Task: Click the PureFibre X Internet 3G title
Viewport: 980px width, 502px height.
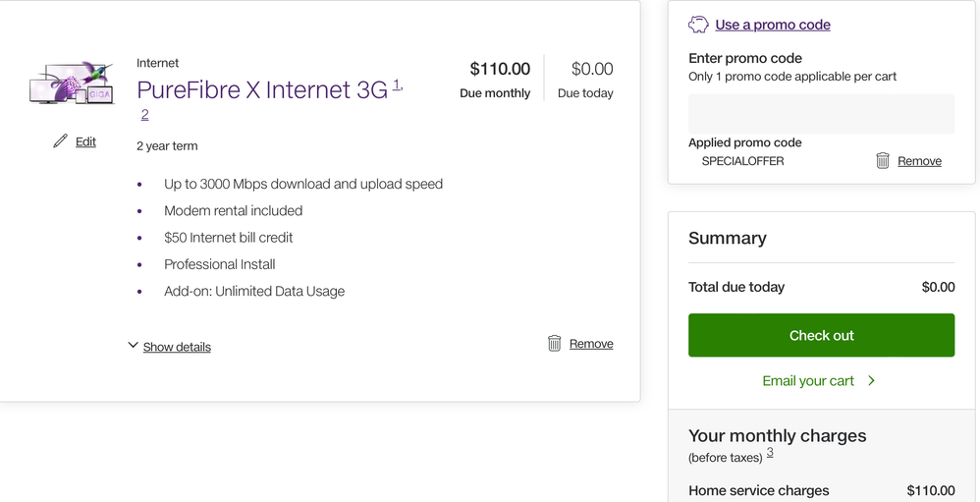Action: pyautogui.click(x=262, y=90)
